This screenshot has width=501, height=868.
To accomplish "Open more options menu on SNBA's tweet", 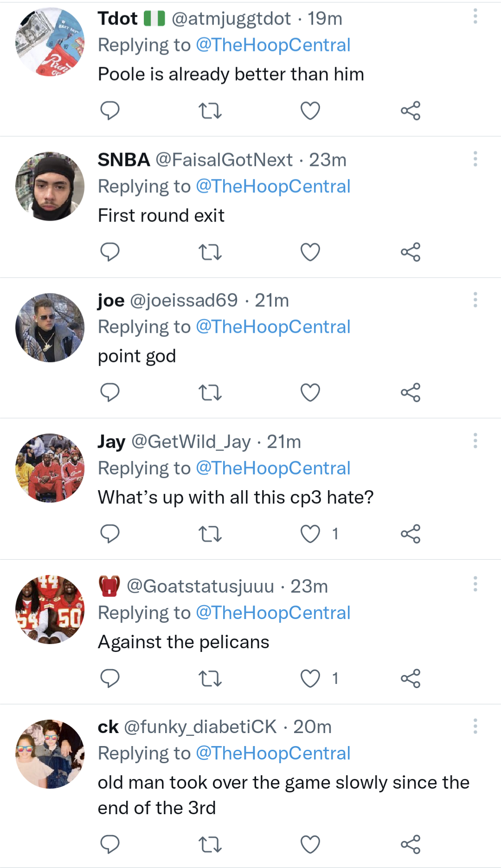I will pos(475,159).
